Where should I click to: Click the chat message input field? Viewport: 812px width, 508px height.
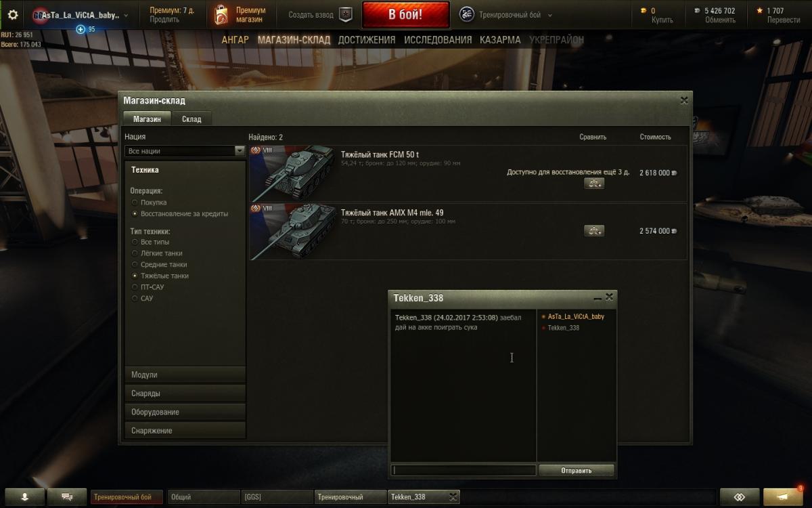coord(464,470)
